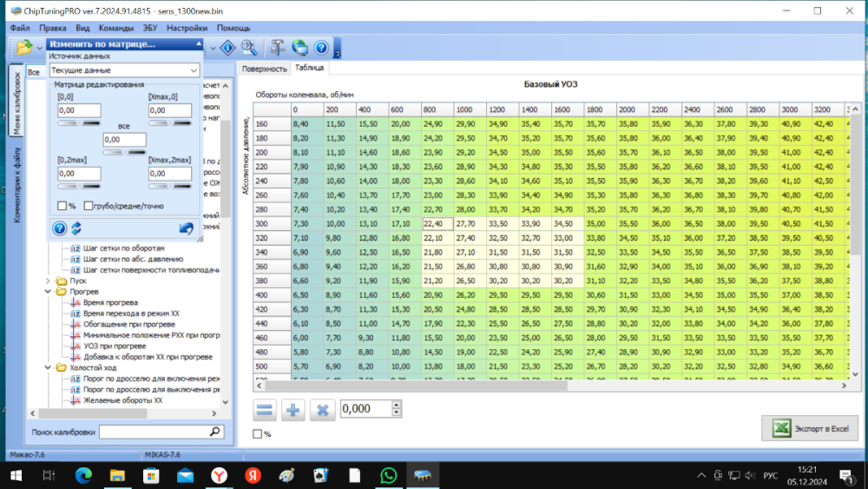868x489 pixels.
Task: Click the undo arrow in matrix panel
Action: (186, 228)
